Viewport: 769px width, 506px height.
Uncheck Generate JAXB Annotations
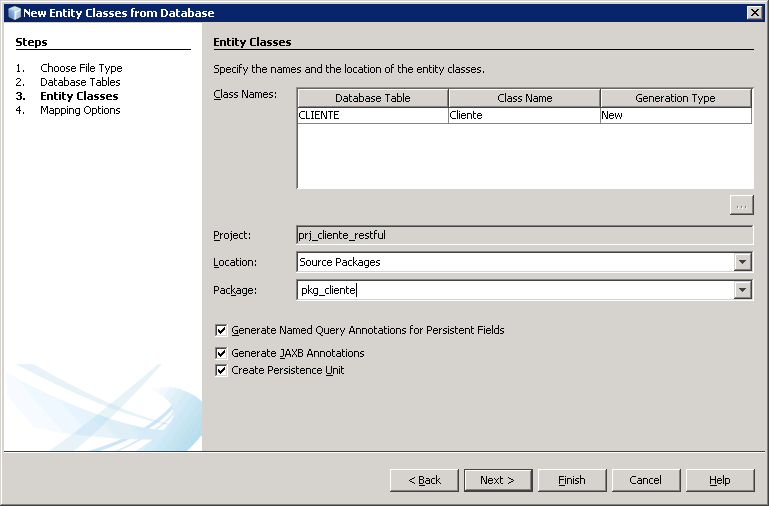[x=221, y=353]
